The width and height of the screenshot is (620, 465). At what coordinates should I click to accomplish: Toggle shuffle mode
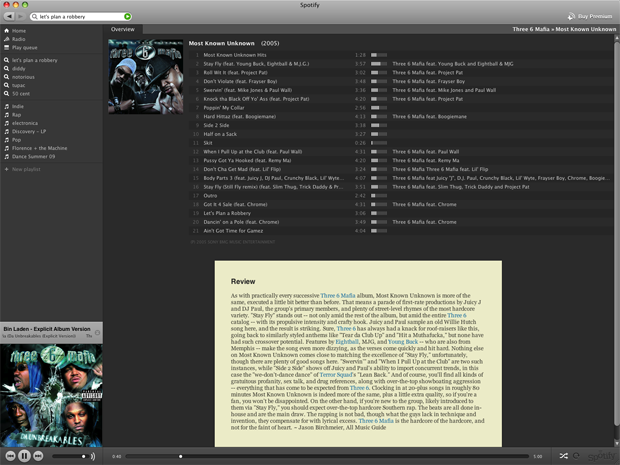click(563, 456)
